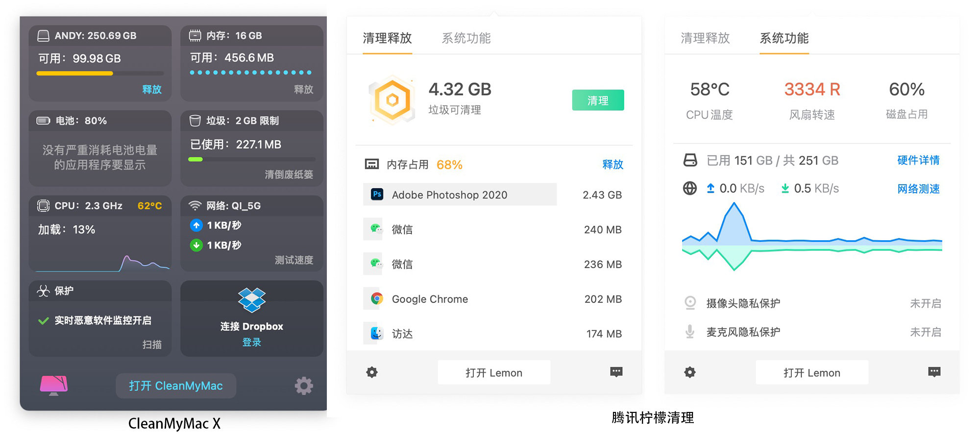Image resolution: width=980 pixels, height=434 pixels.
Task: Select 清理释放 tab in the right Lemon panel
Action: click(x=705, y=38)
